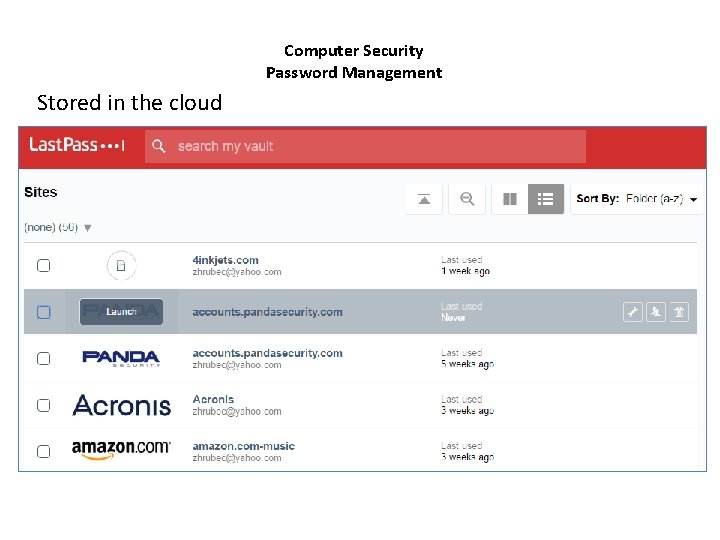Viewport: 720px width, 540px height.
Task: Launch the accounts.pandasecurity.com site
Action: tap(121, 312)
